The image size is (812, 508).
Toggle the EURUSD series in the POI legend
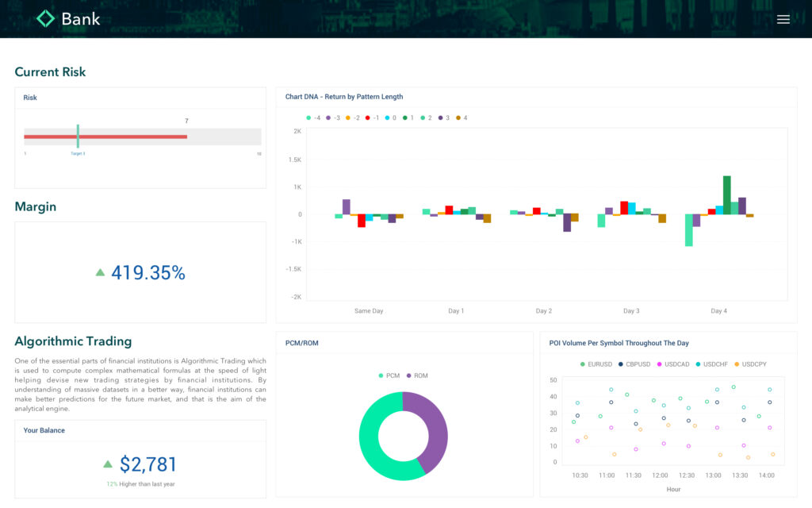[596, 364]
